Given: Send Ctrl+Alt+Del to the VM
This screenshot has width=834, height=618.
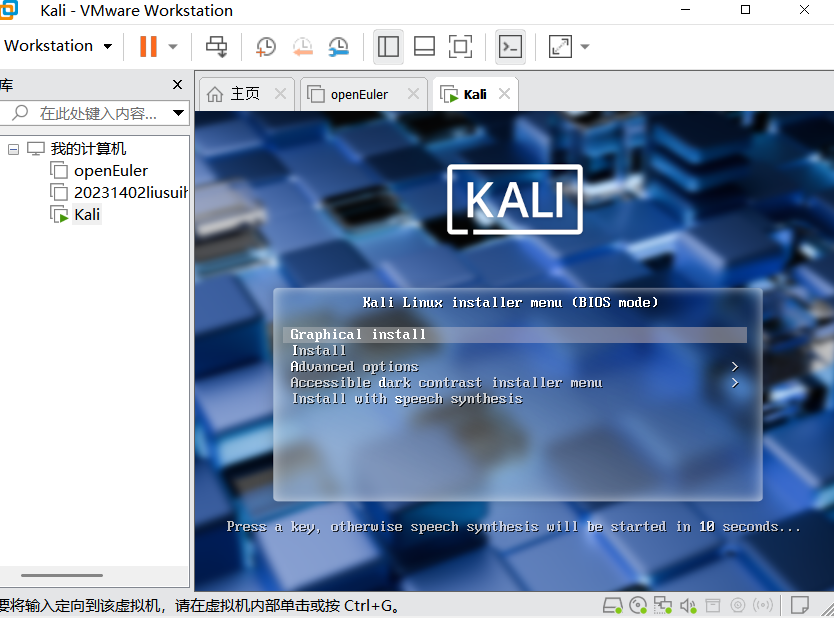Looking at the screenshot, I should (216, 47).
